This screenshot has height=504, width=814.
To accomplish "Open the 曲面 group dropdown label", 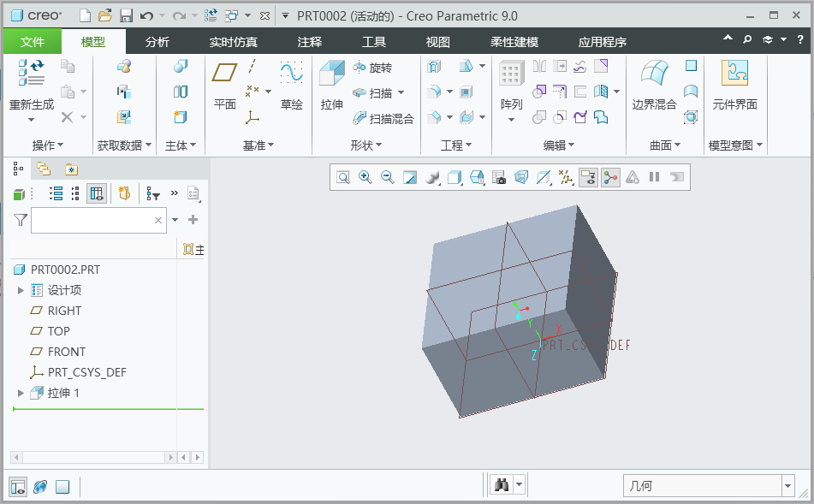I will (x=665, y=145).
